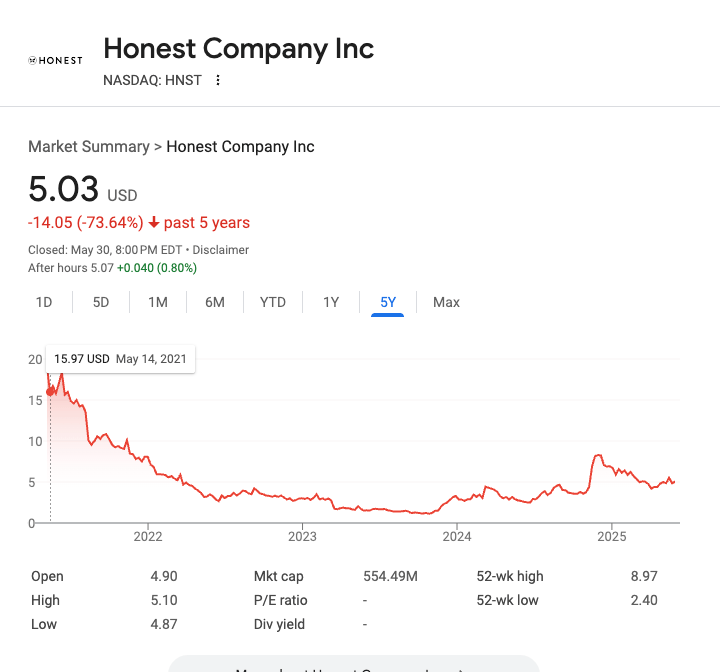Viewport: 720px width, 672px height.
Task: Click the 2024 label on chart axis
Action: pyautogui.click(x=457, y=536)
